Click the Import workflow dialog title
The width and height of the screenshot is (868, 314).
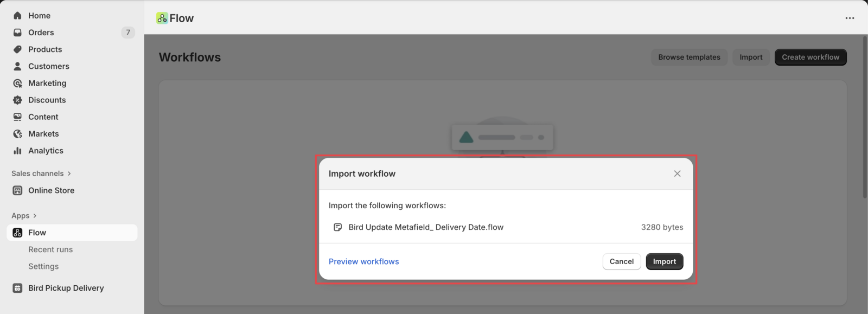pos(362,174)
